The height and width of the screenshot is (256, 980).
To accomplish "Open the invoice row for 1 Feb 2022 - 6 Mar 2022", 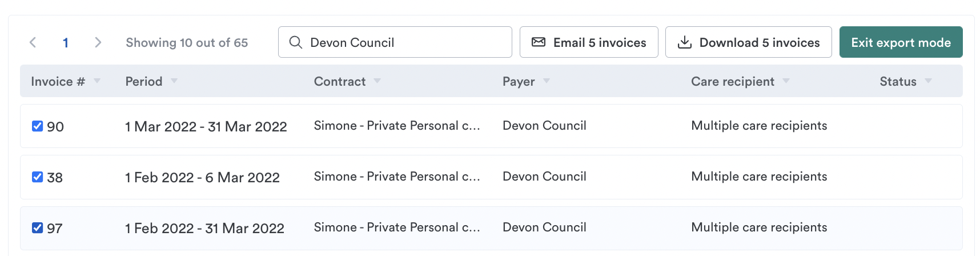I will point(491,177).
